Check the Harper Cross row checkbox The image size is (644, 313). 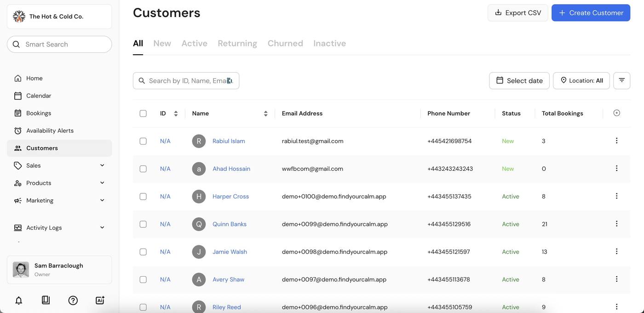[x=143, y=197]
